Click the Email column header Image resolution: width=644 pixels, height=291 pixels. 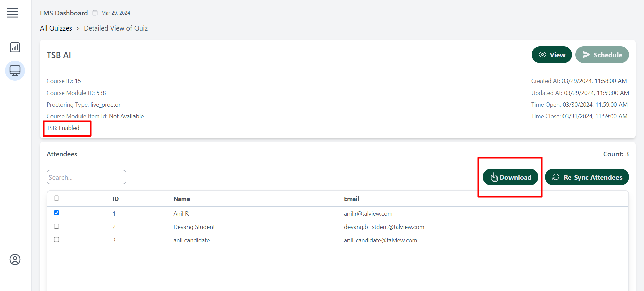[x=352, y=199]
